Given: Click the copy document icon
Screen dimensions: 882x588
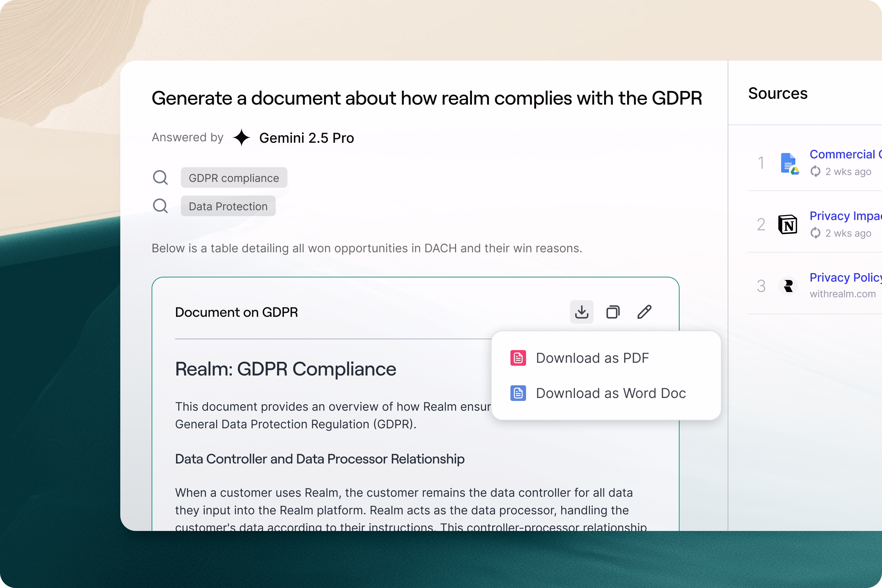Looking at the screenshot, I should [x=613, y=312].
